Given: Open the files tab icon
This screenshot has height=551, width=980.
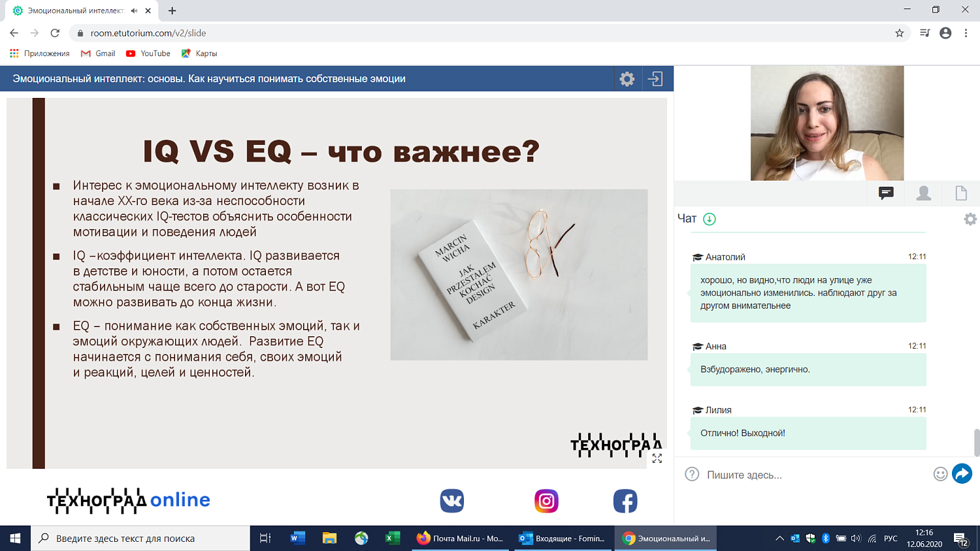Looking at the screenshot, I should coord(961,193).
